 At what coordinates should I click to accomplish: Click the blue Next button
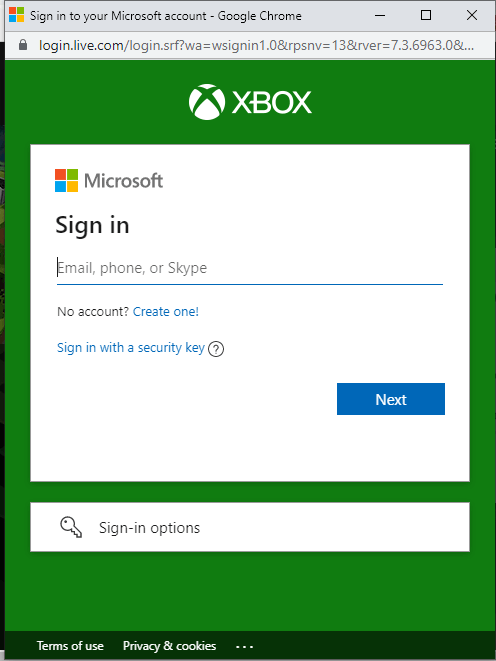pyautogui.click(x=391, y=399)
